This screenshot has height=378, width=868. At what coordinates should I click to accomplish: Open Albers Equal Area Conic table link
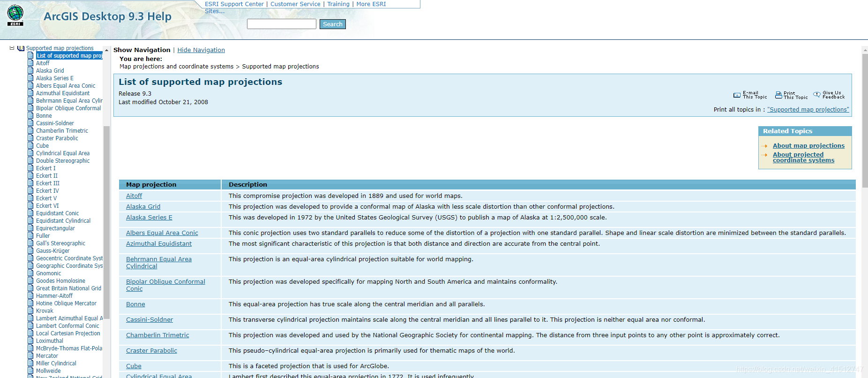pyautogui.click(x=162, y=233)
